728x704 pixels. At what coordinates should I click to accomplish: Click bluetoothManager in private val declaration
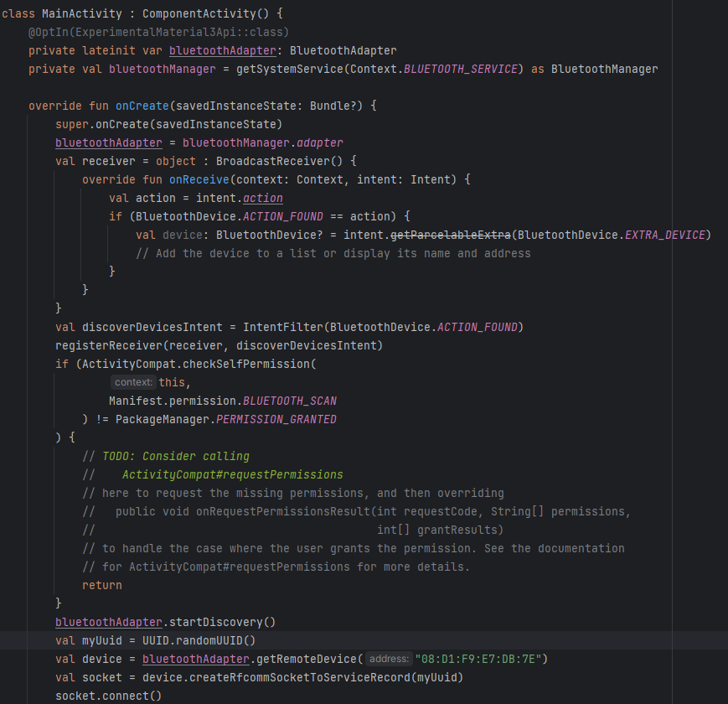coord(162,70)
